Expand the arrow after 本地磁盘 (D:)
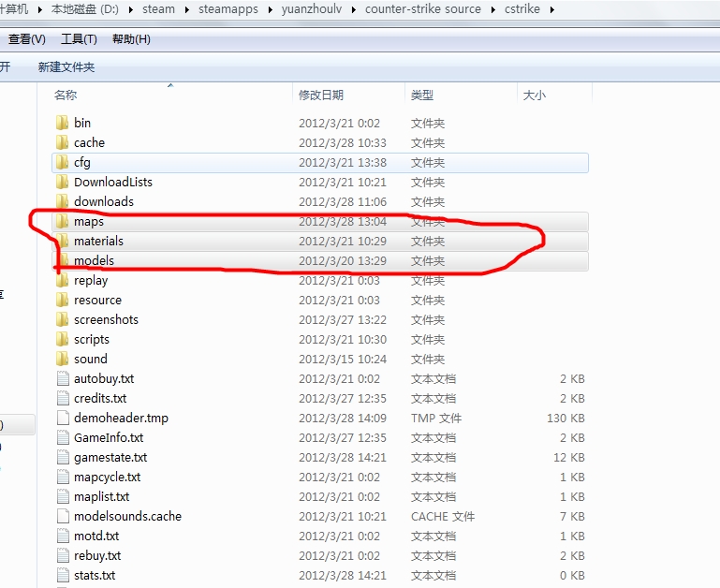This screenshot has height=588, width=720. click(131, 9)
